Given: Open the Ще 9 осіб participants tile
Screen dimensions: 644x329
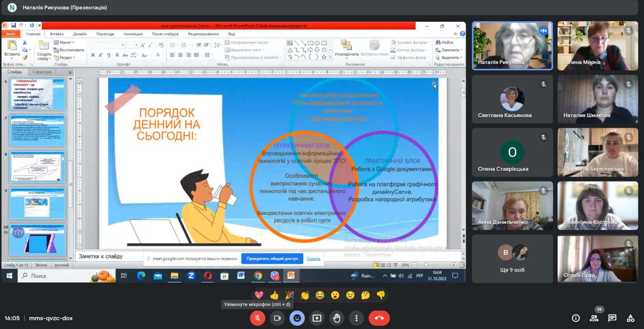Looking at the screenshot, I should tap(512, 259).
